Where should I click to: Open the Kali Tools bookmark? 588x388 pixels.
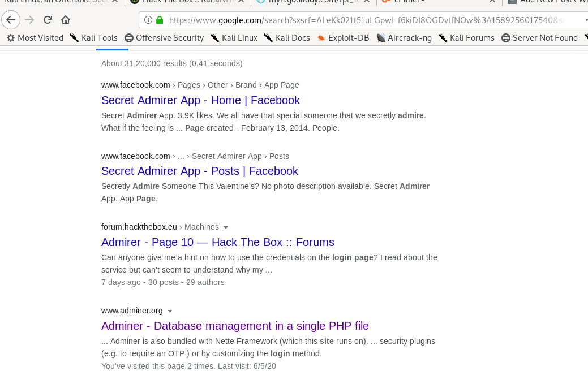click(x=94, y=38)
